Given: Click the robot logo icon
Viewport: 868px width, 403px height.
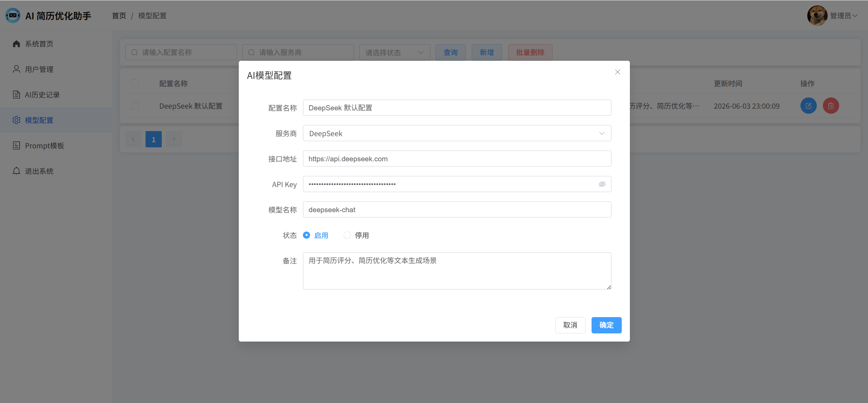Looking at the screenshot, I should click(x=13, y=16).
